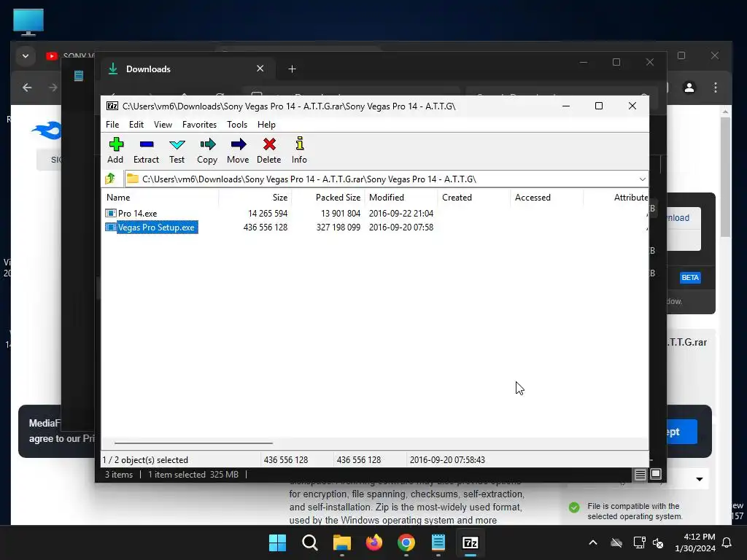747x560 pixels.
Task: Click the archive path address field
Action: point(381,179)
